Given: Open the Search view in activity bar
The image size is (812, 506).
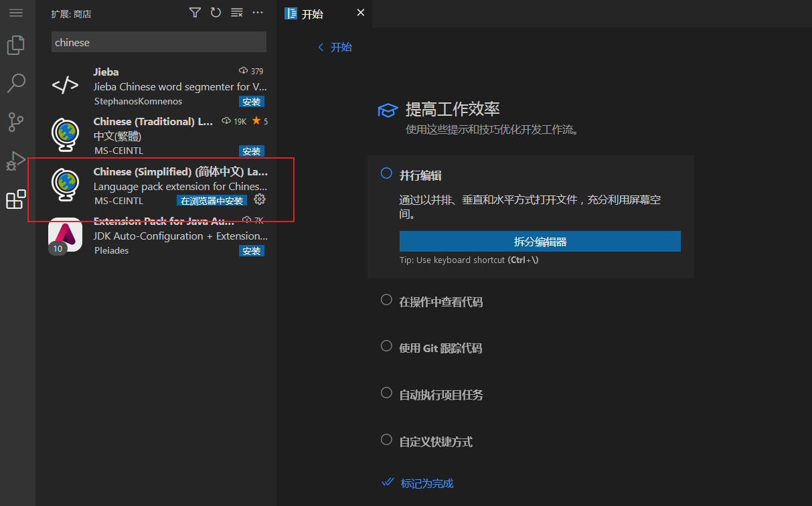Looking at the screenshot, I should (15, 83).
